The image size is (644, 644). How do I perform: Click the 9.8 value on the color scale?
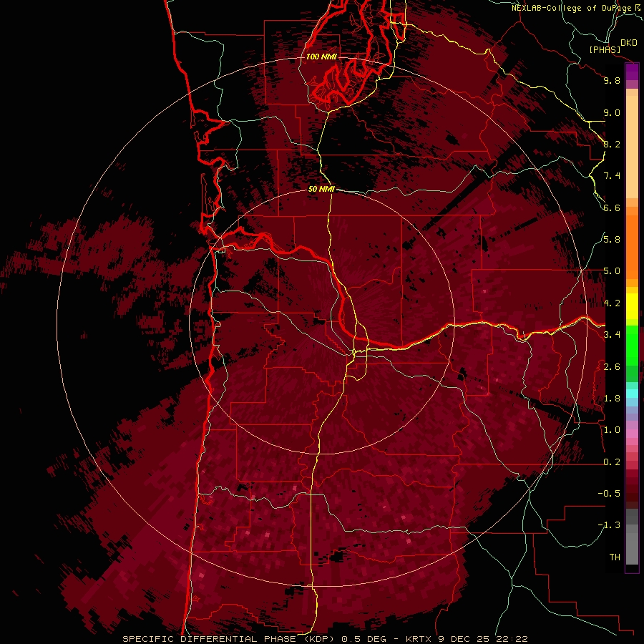click(x=612, y=80)
